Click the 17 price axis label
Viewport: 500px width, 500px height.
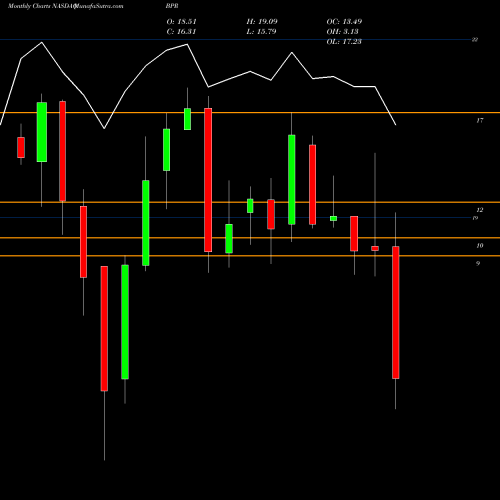[479, 121]
